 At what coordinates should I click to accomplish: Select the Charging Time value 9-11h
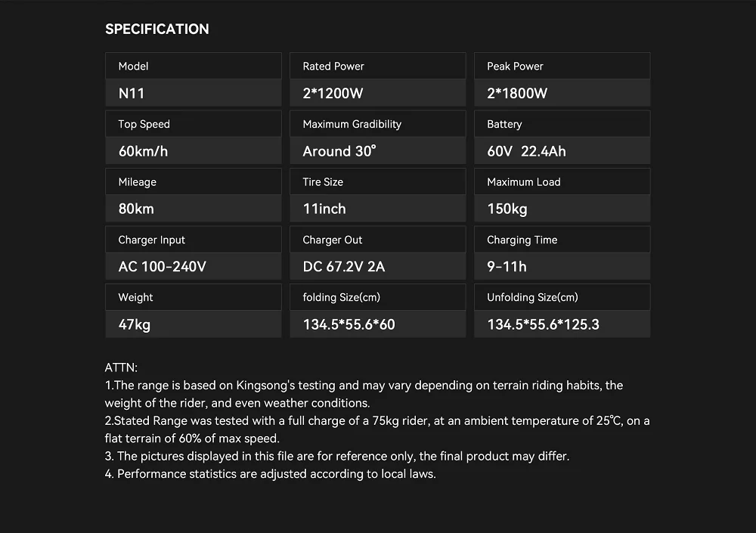507,267
